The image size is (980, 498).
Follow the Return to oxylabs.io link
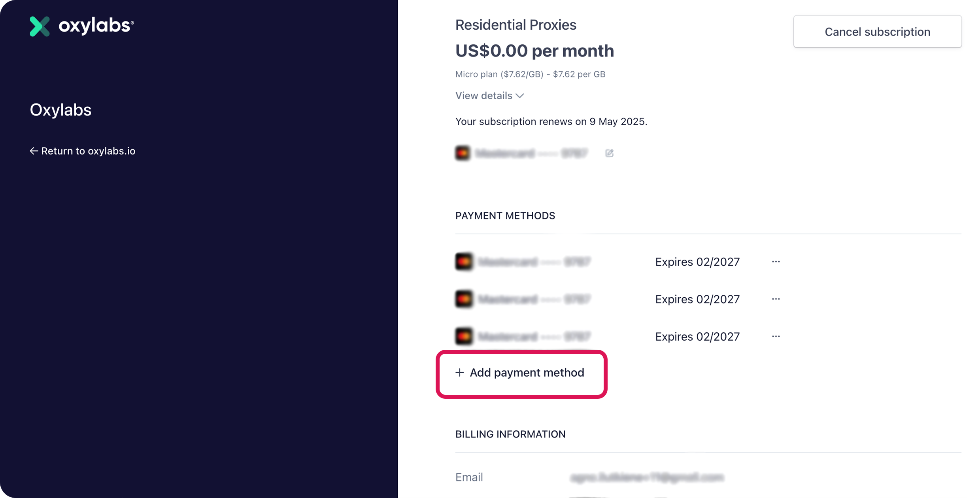tap(88, 151)
